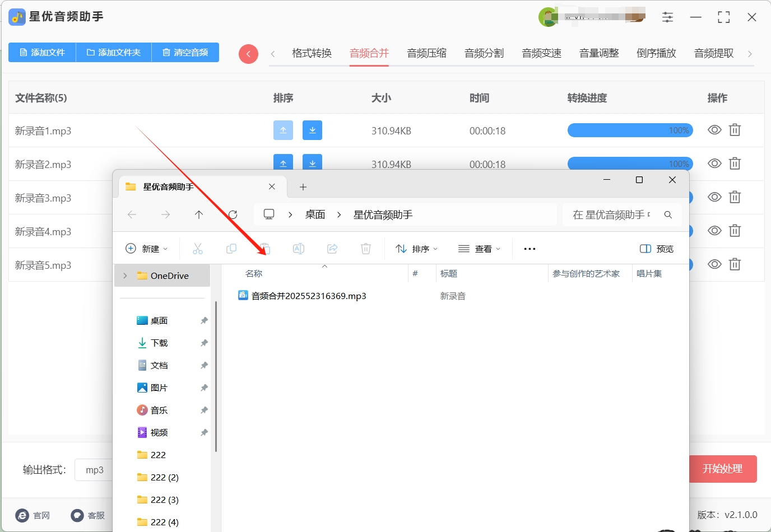Open the 排序 dropdown in Explorer
771x532 pixels.
pos(416,249)
